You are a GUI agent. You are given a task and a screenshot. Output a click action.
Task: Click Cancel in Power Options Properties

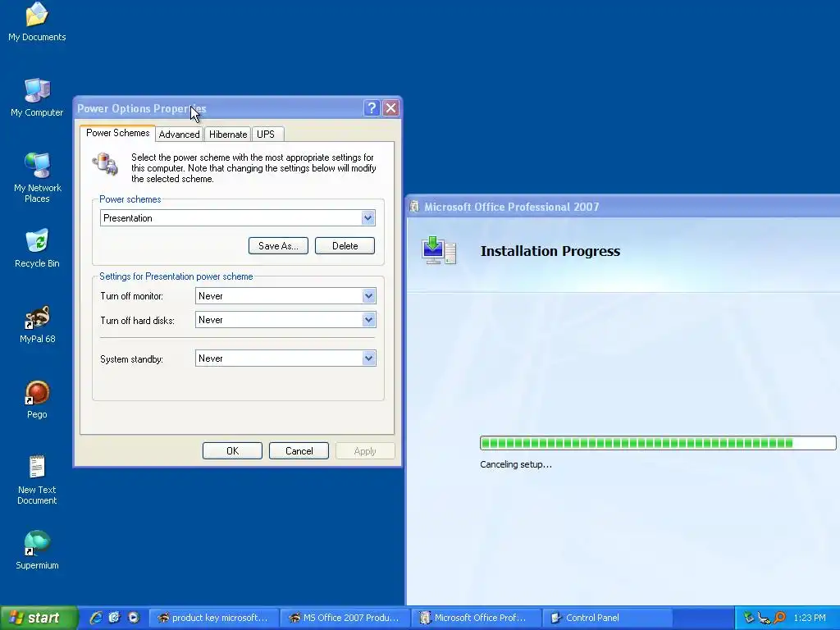(x=299, y=451)
